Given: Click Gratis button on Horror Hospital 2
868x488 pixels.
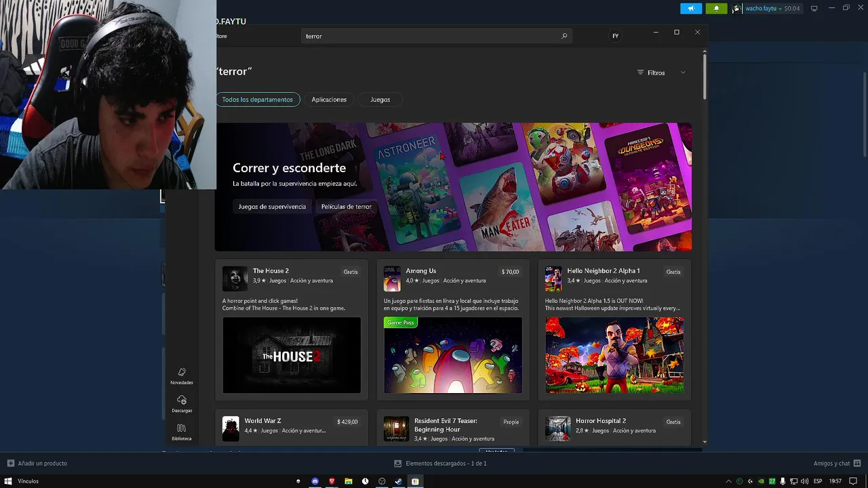Looking at the screenshot, I should [x=673, y=422].
